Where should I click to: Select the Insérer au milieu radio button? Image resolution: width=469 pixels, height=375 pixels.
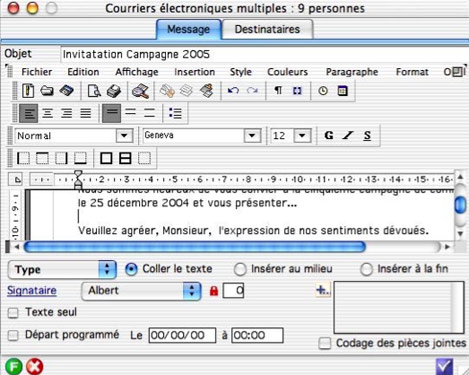click(240, 269)
